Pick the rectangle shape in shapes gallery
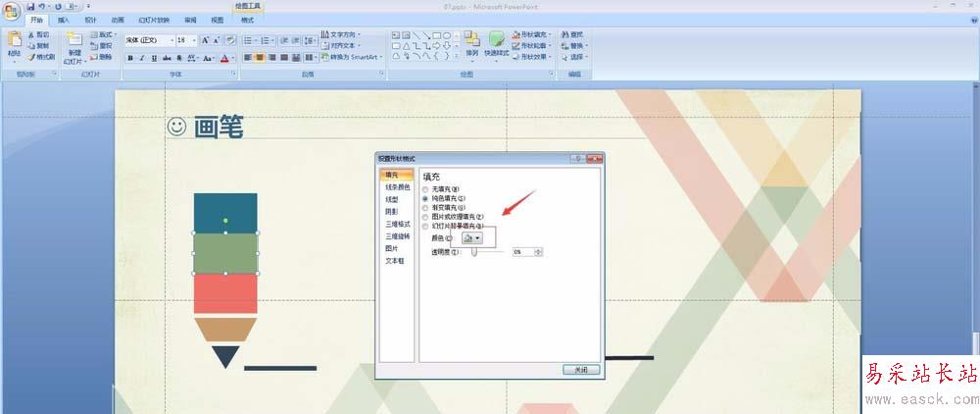Image resolution: width=980 pixels, height=414 pixels. tap(437, 35)
